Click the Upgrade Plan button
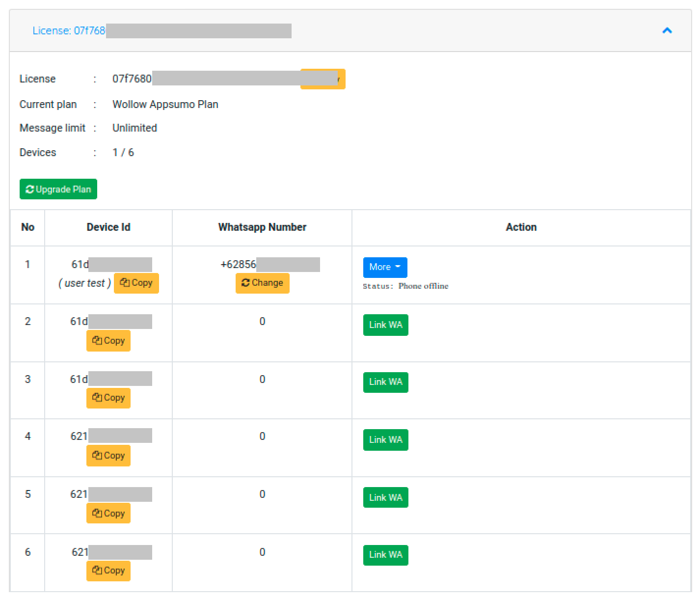The height and width of the screenshot is (600, 700). point(58,189)
